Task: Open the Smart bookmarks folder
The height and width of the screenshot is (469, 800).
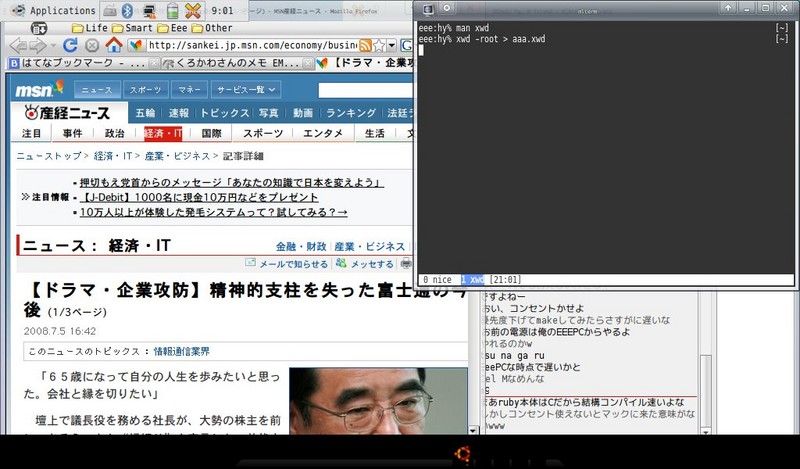Action: pos(132,28)
